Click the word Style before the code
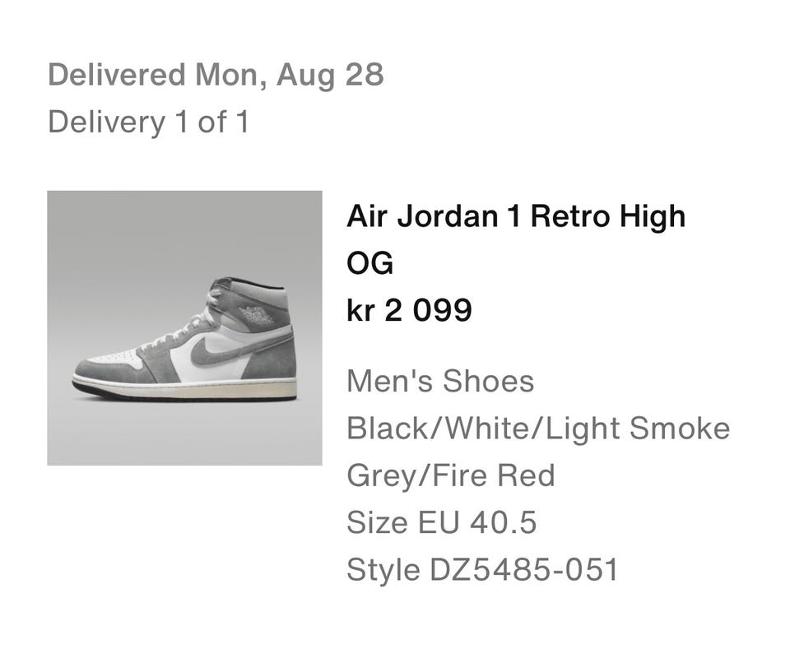Image resolution: width=790 pixels, height=672 pixels. point(383,570)
